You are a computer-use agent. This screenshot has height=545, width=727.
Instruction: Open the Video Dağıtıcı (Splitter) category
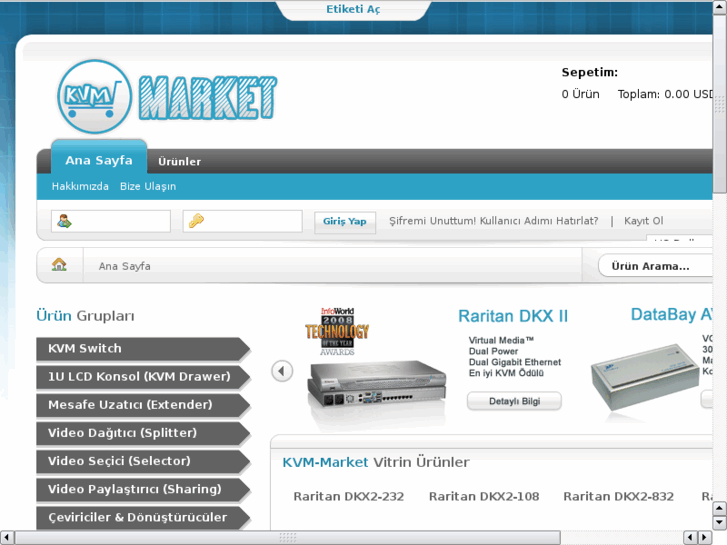click(x=143, y=433)
